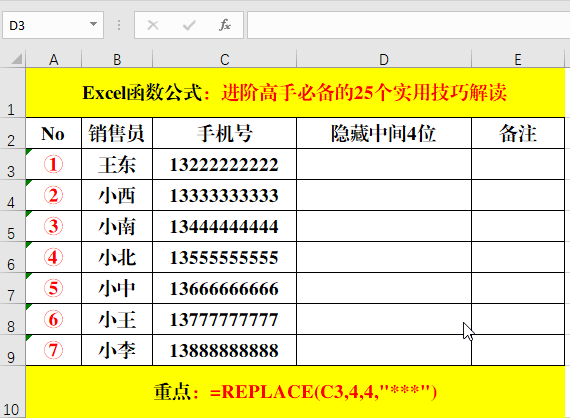Select row 6 header
Image resolution: width=570 pixels, height=418 pixels.
point(12,257)
